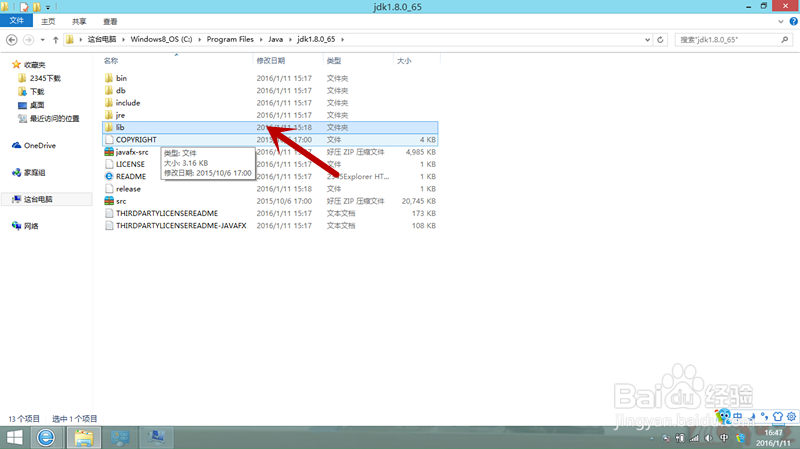Click the taskbar volume speaker icon
Viewport: 800px width, 449px height.
(x=709, y=438)
